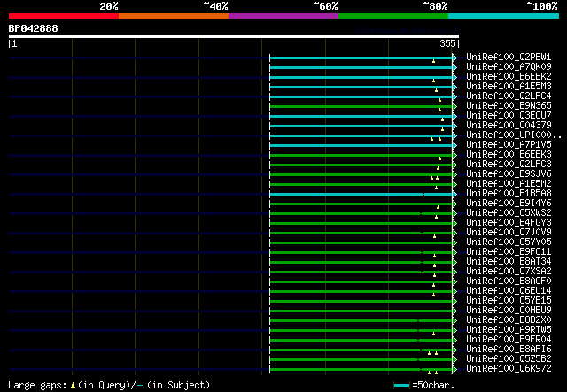Open hit UniRef100_B6EBK2

(x=509, y=77)
